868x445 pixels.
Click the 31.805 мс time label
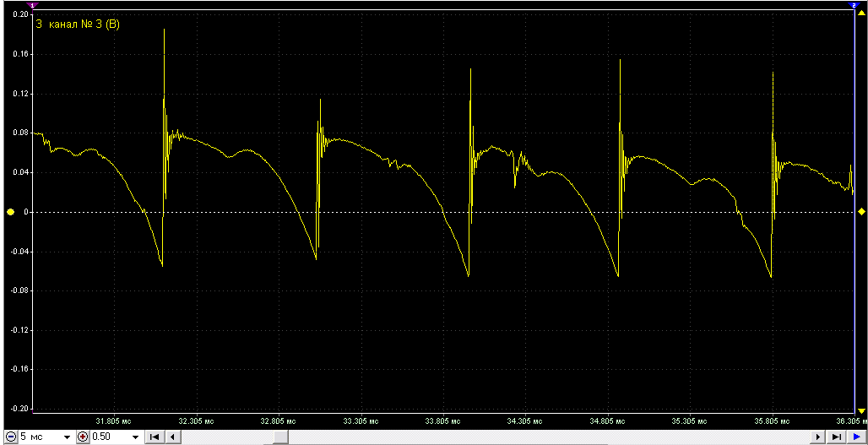[x=113, y=421]
